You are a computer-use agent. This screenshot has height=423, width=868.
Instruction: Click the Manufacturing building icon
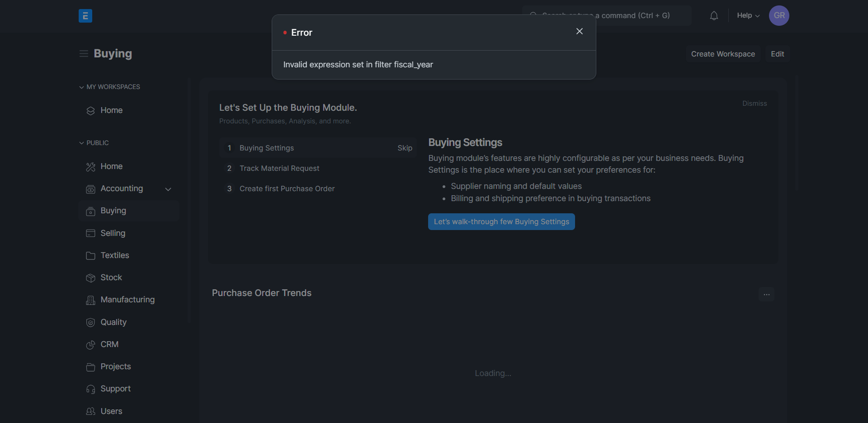(x=90, y=300)
